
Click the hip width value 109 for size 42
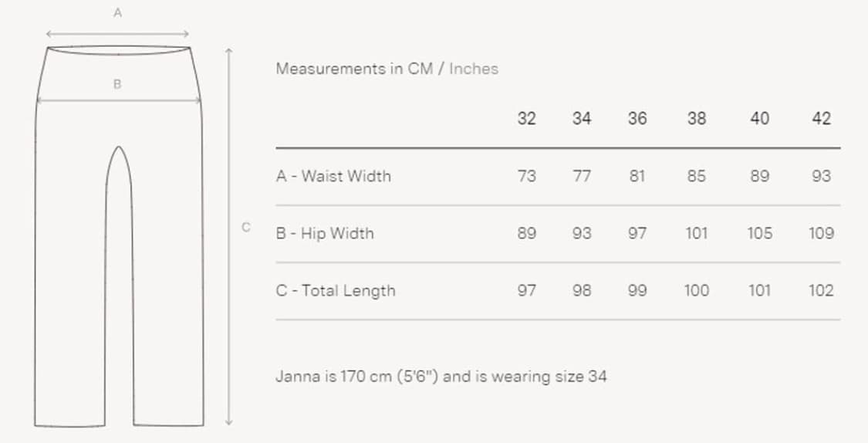pos(821,233)
